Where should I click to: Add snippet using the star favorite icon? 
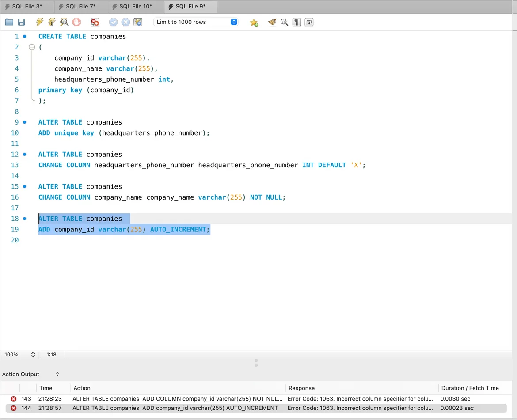[254, 23]
